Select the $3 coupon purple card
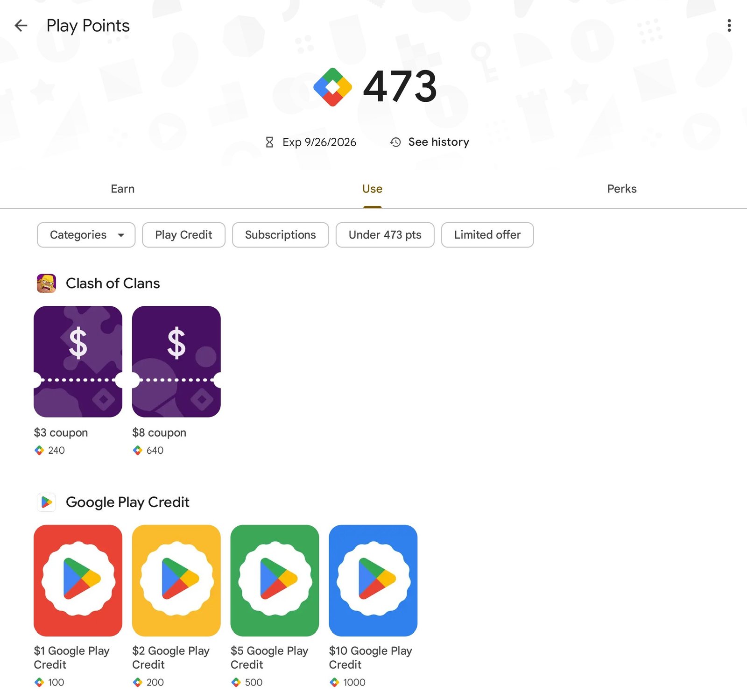The image size is (747, 700). click(78, 361)
